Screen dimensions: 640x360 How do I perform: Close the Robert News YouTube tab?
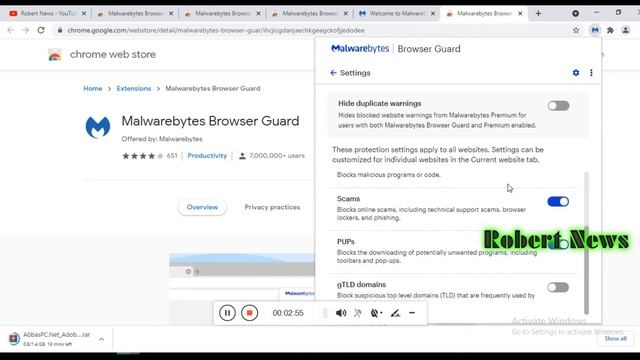[84, 13]
